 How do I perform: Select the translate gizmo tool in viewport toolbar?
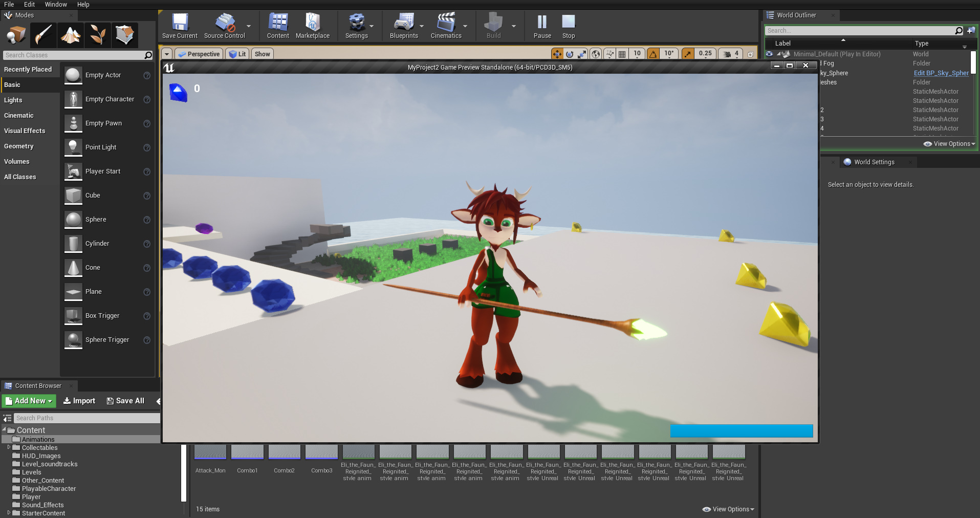(557, 54)
